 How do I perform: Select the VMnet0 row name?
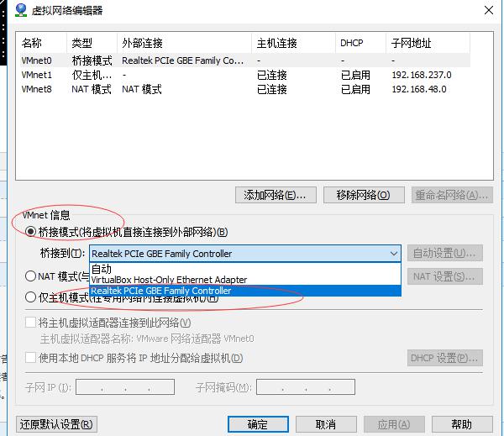click(36, 60)
